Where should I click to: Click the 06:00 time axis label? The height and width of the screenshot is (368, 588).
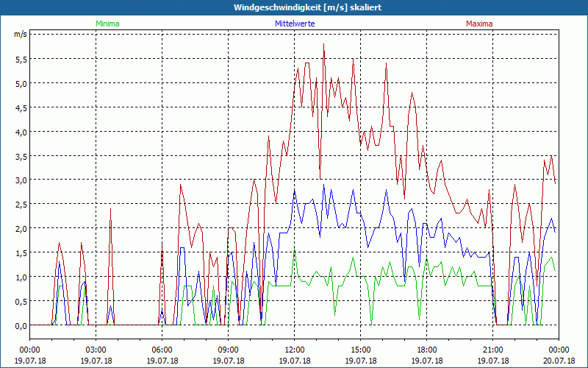point(162,350)
